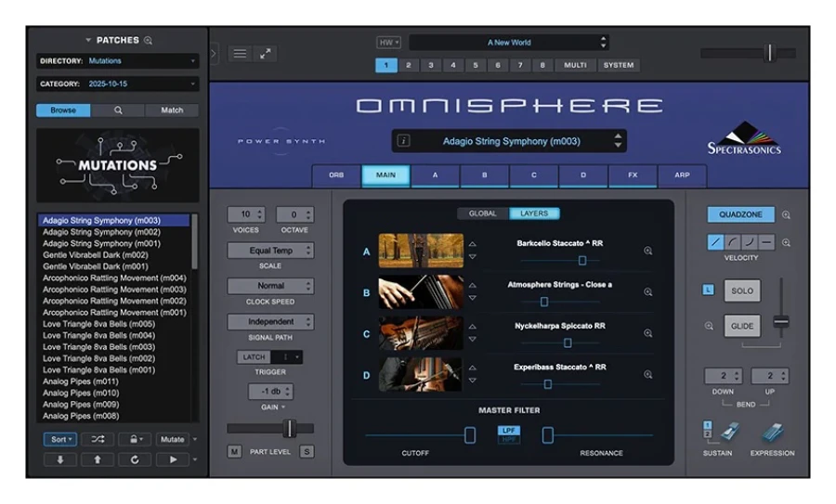
Task: Click the Match button in browser
Action: pos(172,110)
